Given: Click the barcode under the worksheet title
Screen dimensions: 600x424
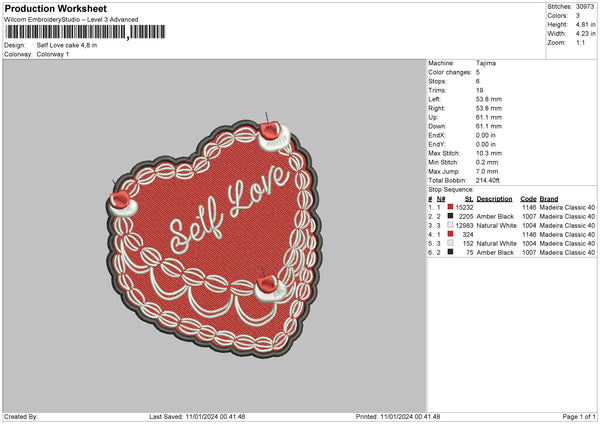Looking at the screenshot, I should click(x=85, y=32).
